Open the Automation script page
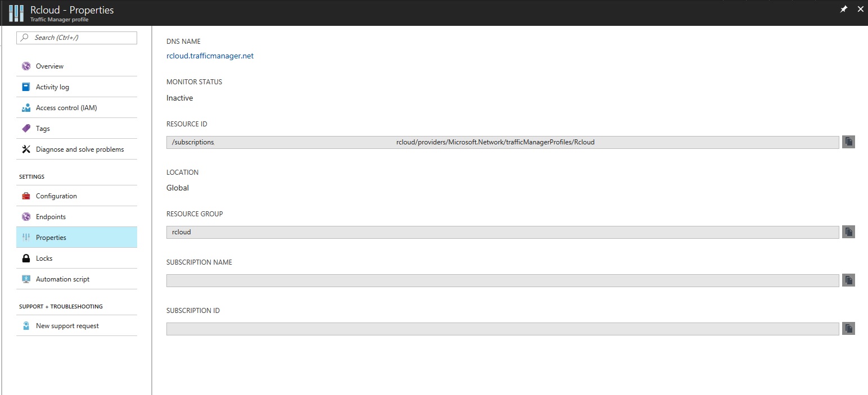868x395 pixels. click(62, 279)
